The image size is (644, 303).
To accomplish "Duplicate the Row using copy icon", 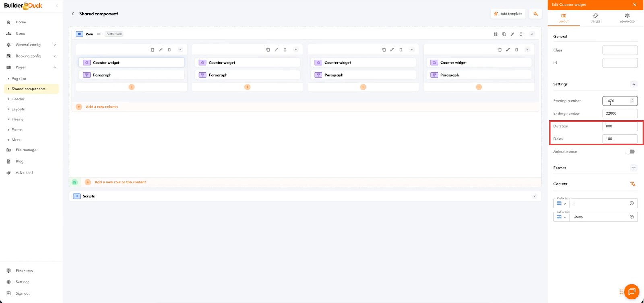I will [504, 34].
